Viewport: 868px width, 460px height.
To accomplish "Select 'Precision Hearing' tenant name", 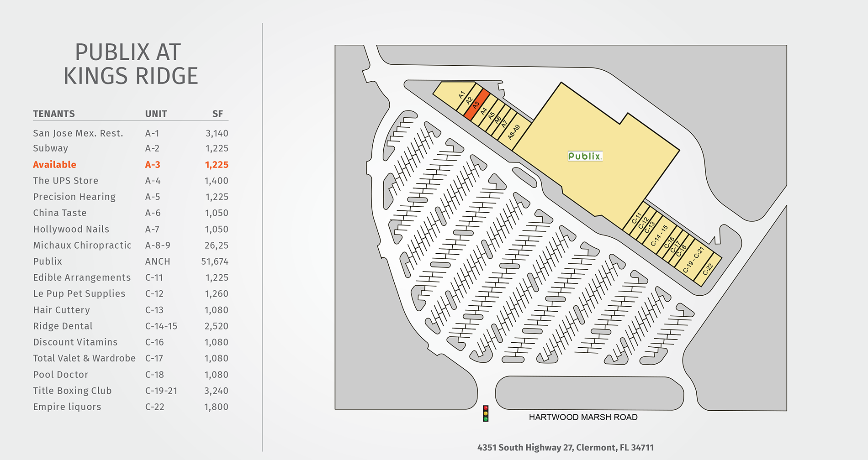I will 74,197.
